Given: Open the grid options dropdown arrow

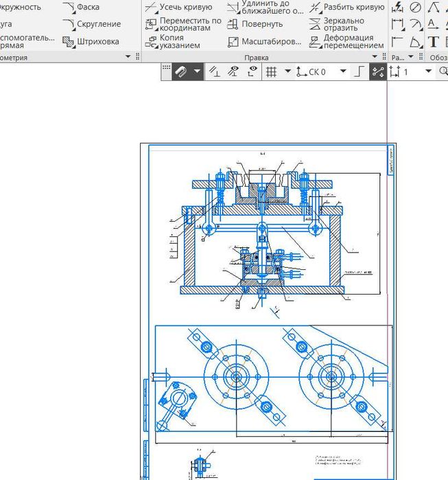Looking at the screenshot, I should click(x=287, y=71).
